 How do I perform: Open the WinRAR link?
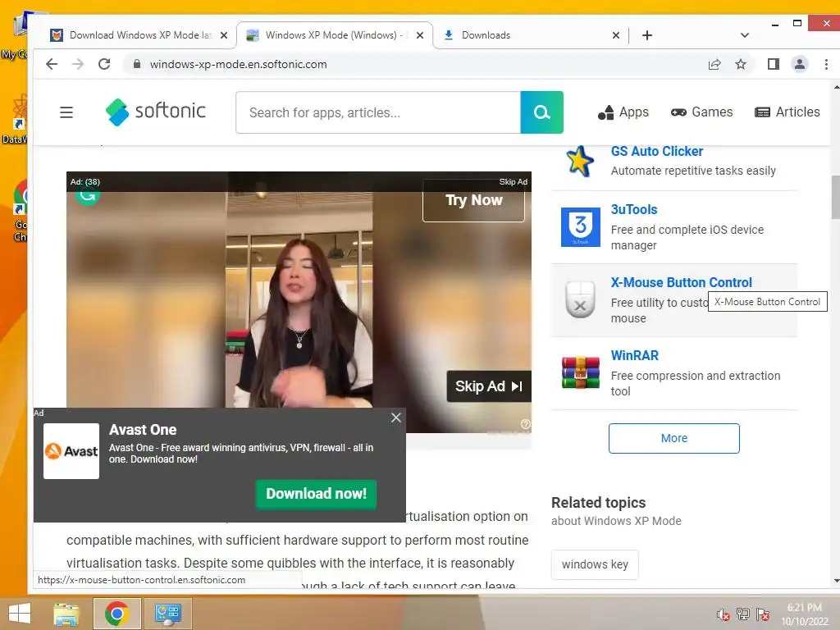click(x=635, y=355)
